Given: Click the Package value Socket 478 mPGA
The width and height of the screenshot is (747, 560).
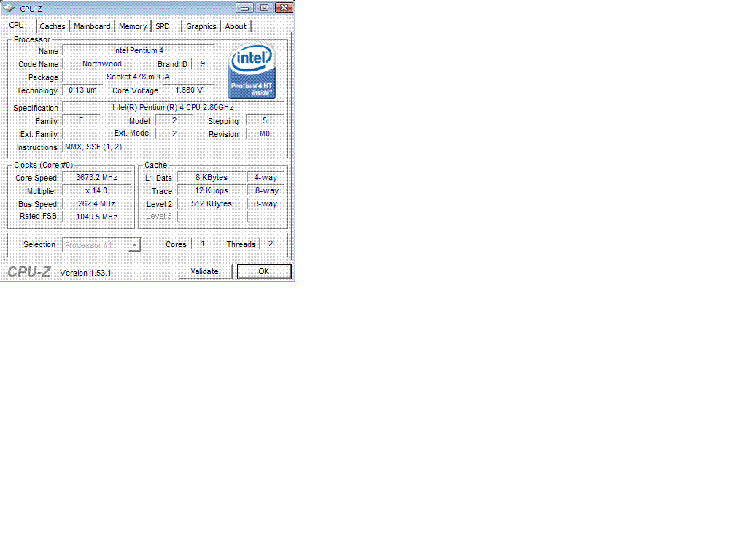Looking at the screenshot, I should (138, 77).
